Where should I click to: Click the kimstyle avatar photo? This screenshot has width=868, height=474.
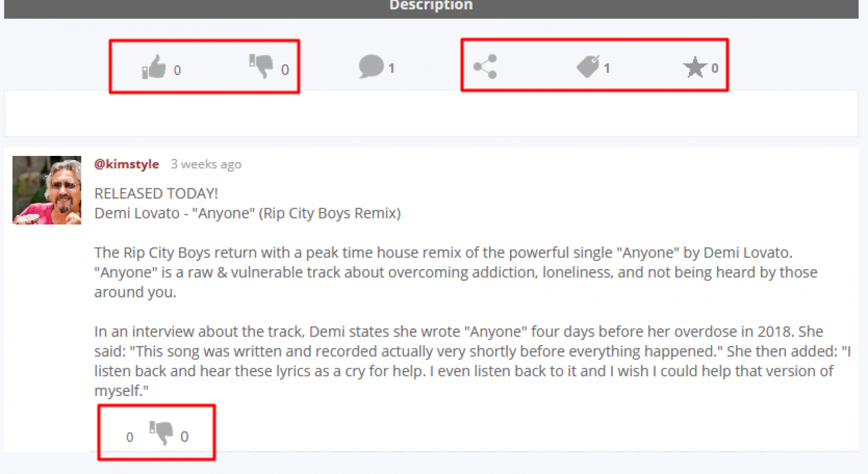47,190
